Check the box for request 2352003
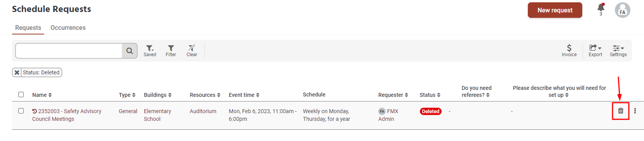Screen dimensions: 644x141 (21, 111)
